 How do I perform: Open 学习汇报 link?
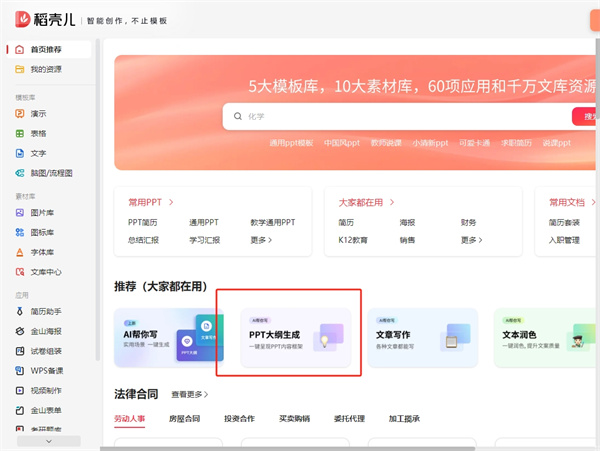(x=204, y=240)
